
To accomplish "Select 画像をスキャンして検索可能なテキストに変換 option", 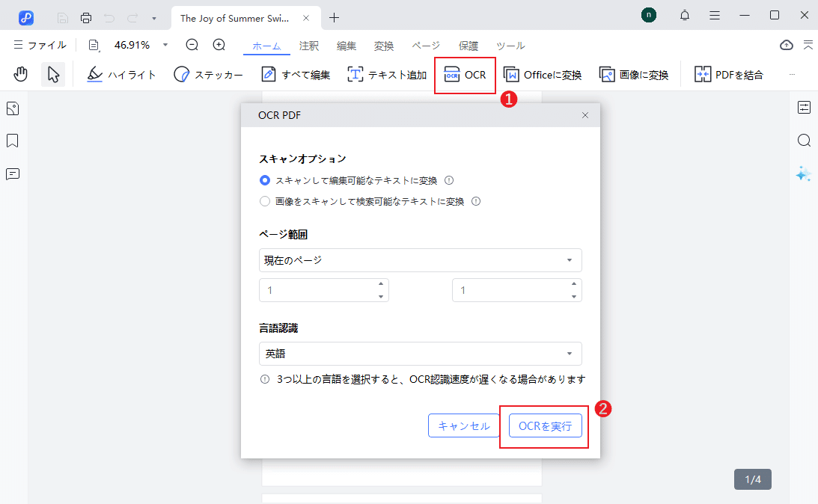I will click(x=264, y=200).
